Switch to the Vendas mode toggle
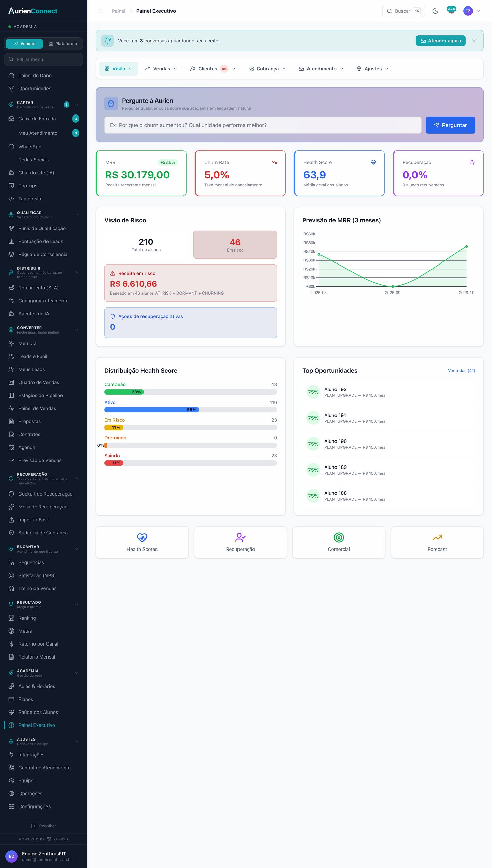The image size is (492, 868). (25, 44)
